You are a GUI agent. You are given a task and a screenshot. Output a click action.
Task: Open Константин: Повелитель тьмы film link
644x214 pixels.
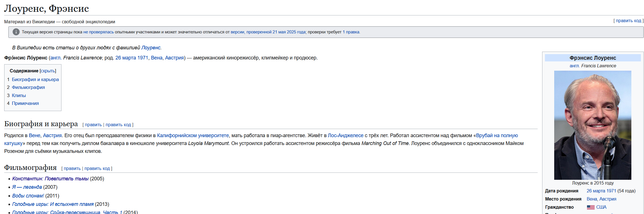(50, 179)
